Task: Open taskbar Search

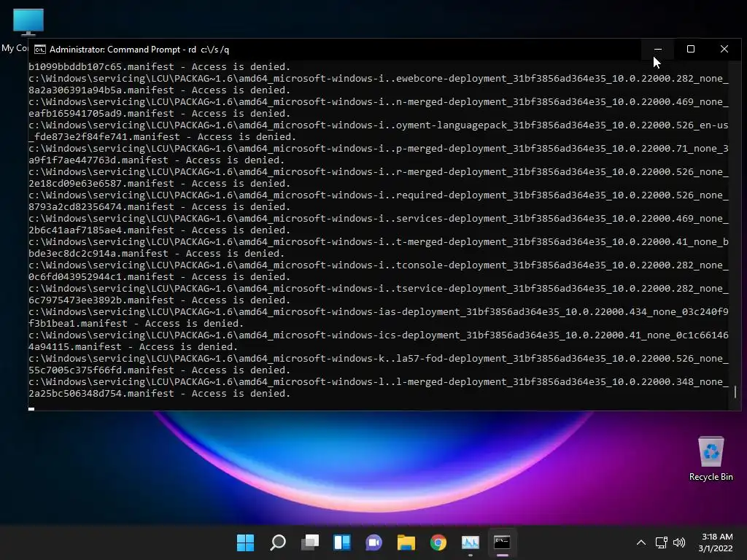Action: click(278, 542)
